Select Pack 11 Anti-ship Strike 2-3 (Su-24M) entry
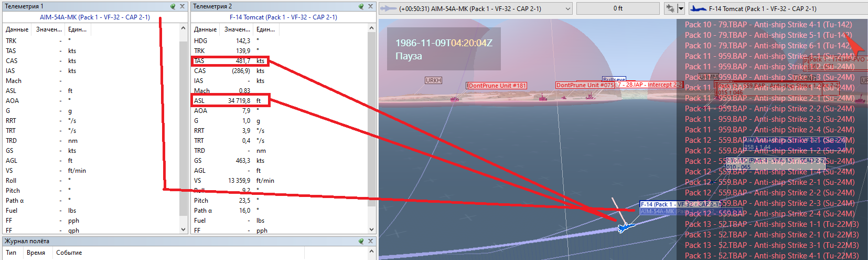 [769, 119]
